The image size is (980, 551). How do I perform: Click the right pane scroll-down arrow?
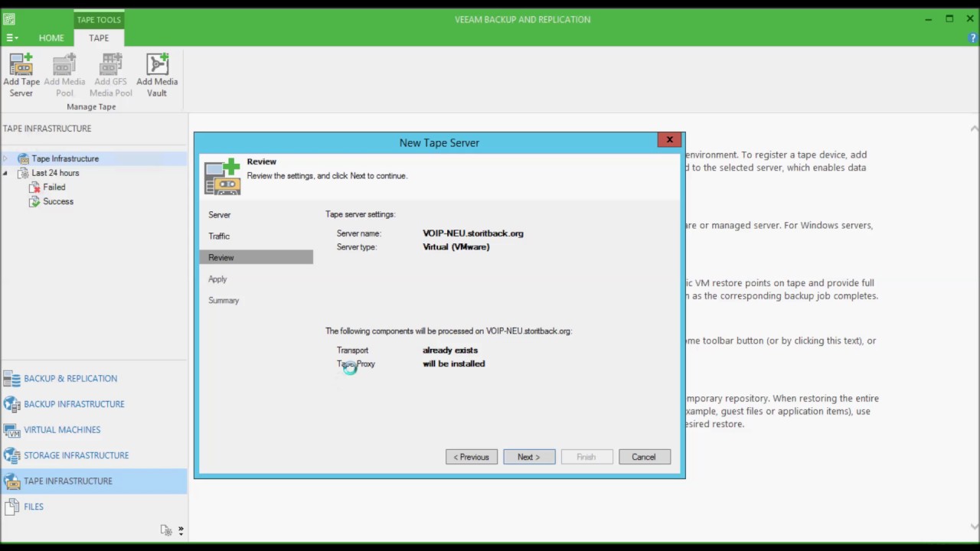(x=974, y=527)
